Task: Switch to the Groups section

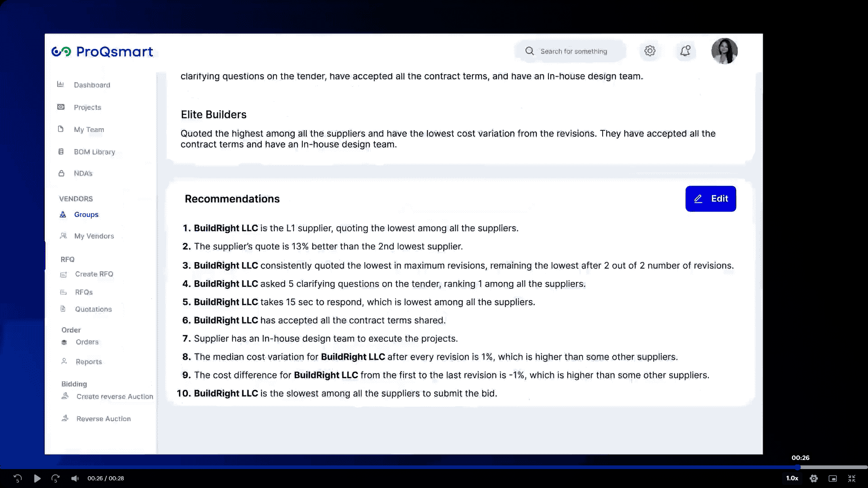Action: (x=86, y=215)
